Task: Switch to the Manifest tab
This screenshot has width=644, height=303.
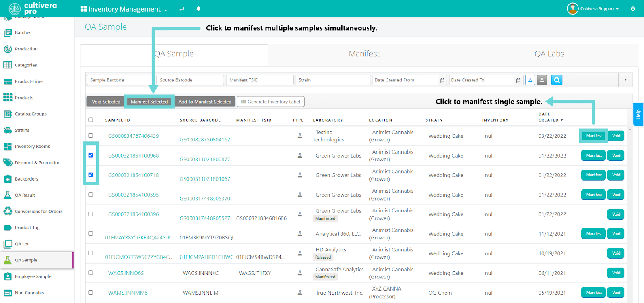Action: pos(364,54)
